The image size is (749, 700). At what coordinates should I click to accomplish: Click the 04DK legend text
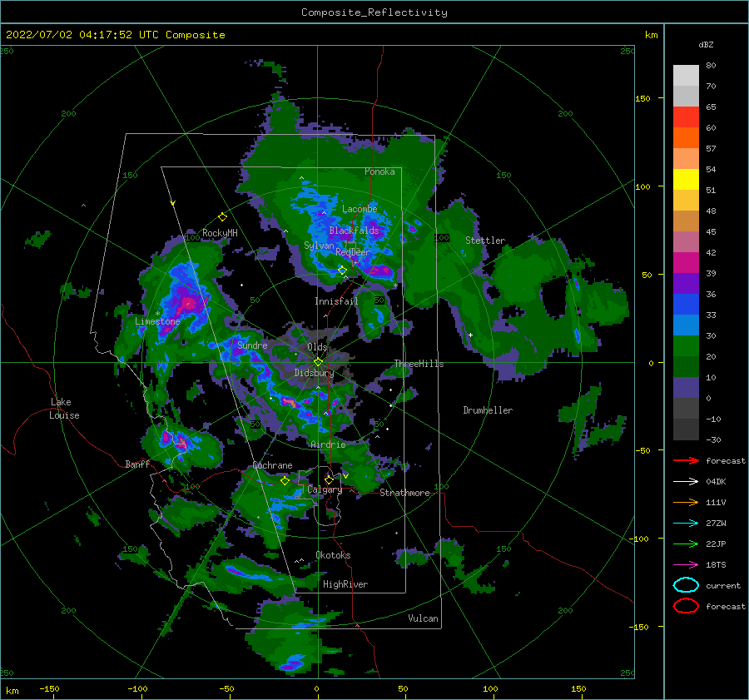tap(716, 481)
